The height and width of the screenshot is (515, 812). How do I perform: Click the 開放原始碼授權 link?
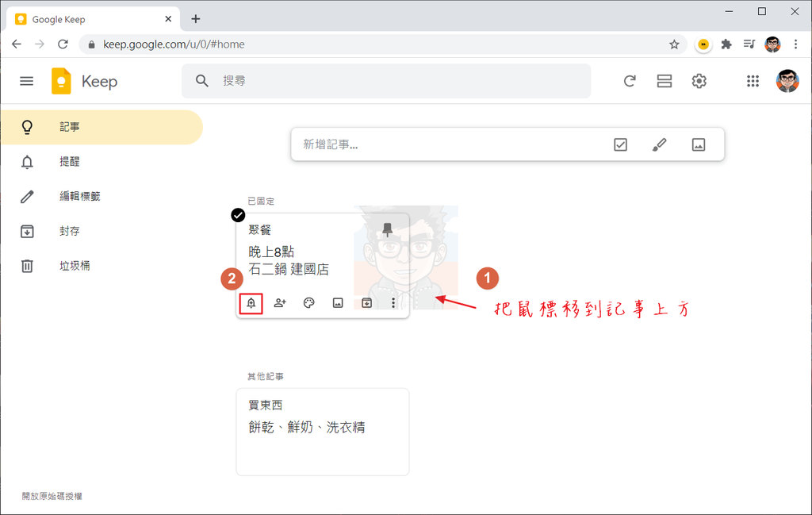point(52,496)
